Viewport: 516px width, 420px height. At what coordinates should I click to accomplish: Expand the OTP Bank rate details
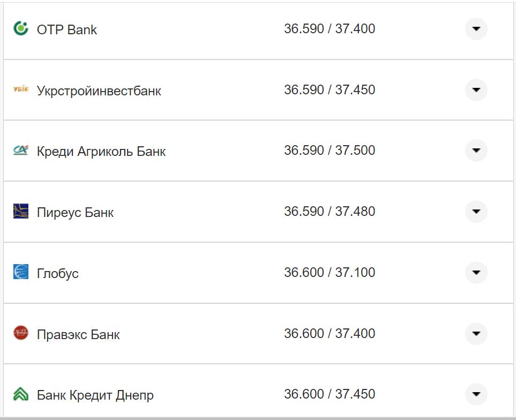pos(476,29)
